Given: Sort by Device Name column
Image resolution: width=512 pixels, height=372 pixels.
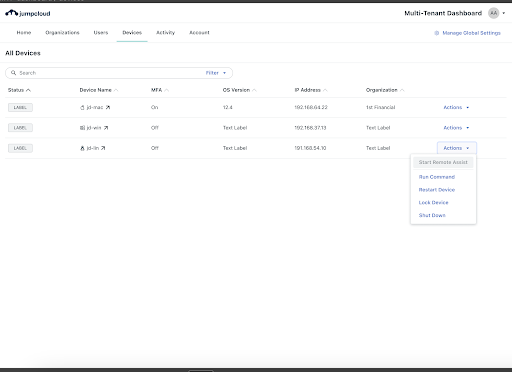Looking at the screenshot, I should tap(99, 90).
